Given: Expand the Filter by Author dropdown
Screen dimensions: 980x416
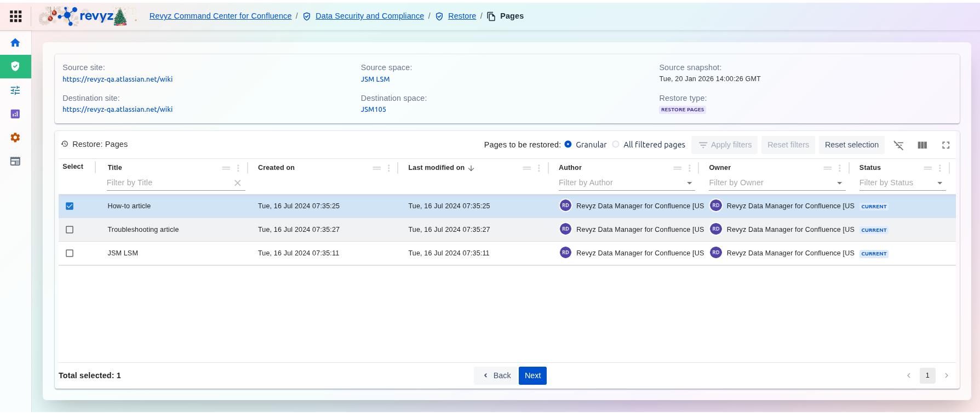Looking at the screenshot, I should [689, 183].
